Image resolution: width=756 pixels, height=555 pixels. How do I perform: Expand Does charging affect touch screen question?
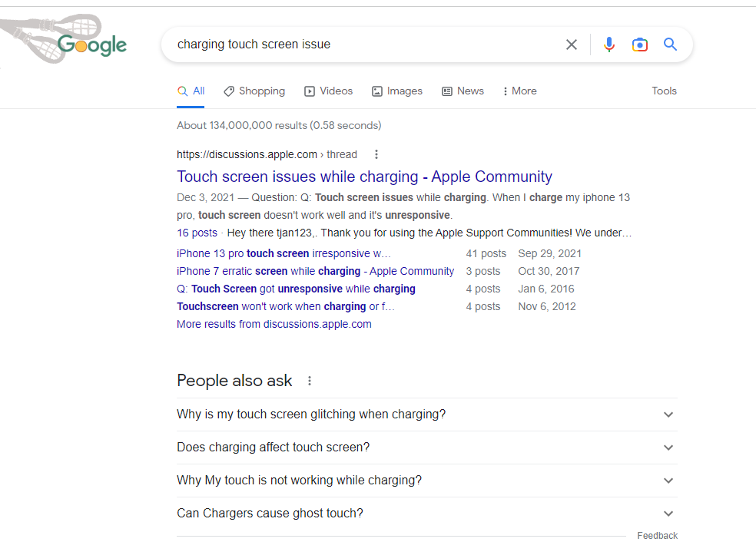[426, 448]
